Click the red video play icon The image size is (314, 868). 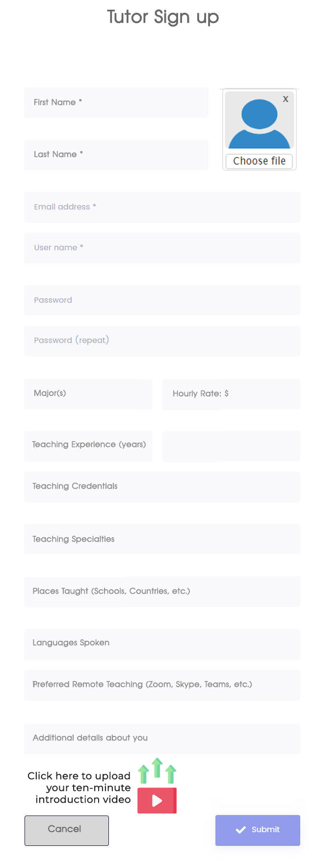point(157,801)
